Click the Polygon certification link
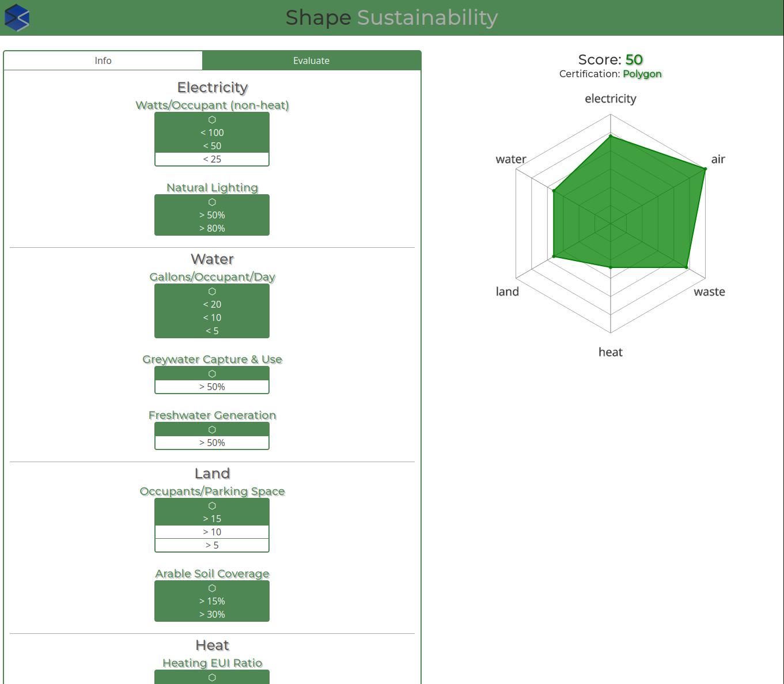This screenshot has width=784, height=684. (642, 74)
